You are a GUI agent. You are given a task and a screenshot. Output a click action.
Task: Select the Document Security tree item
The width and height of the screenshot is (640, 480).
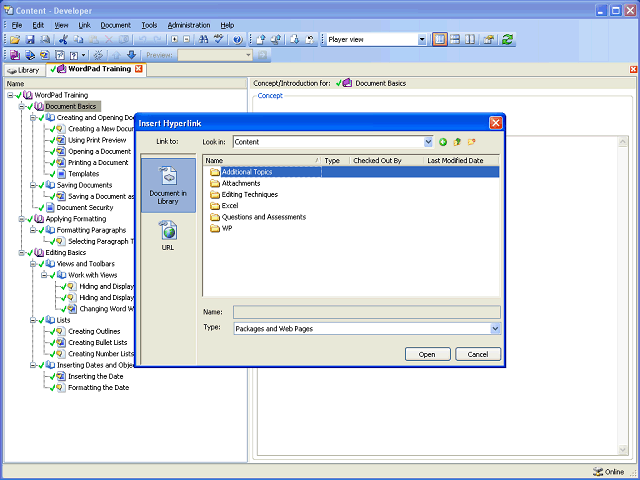[85, 208]
